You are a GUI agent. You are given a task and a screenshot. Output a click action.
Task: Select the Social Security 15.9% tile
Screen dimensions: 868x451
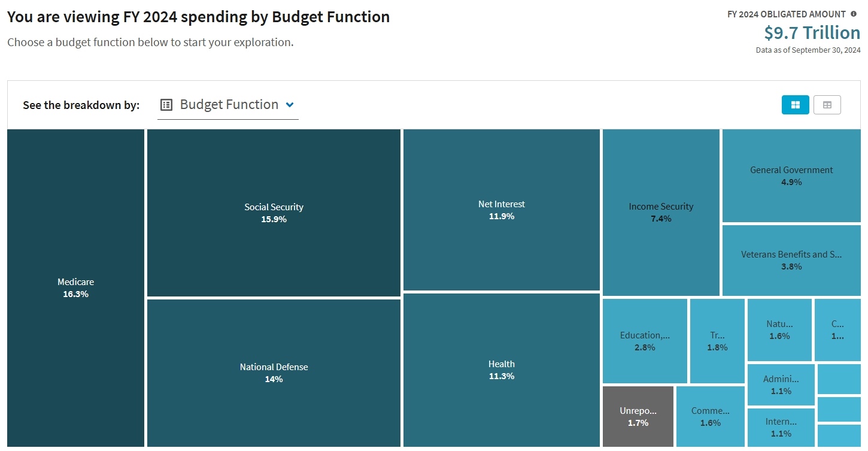click(274, 213)
